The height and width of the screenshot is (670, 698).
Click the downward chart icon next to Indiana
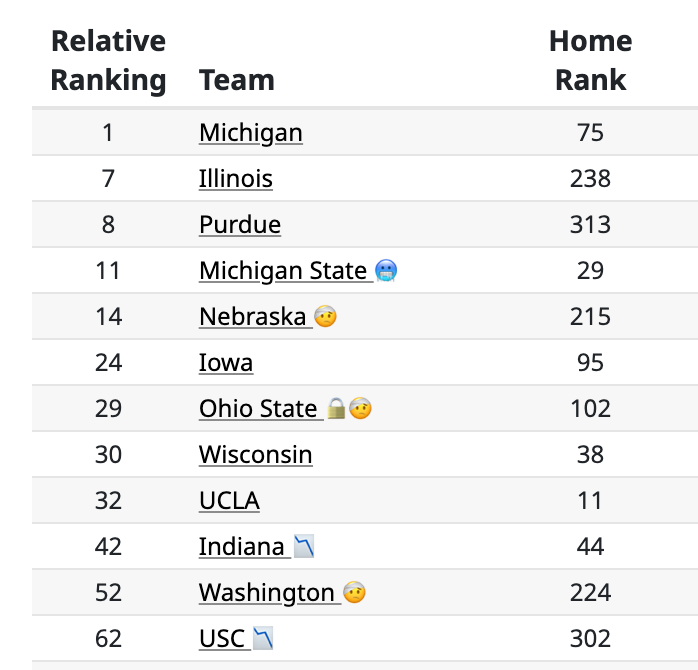point(304,546)
